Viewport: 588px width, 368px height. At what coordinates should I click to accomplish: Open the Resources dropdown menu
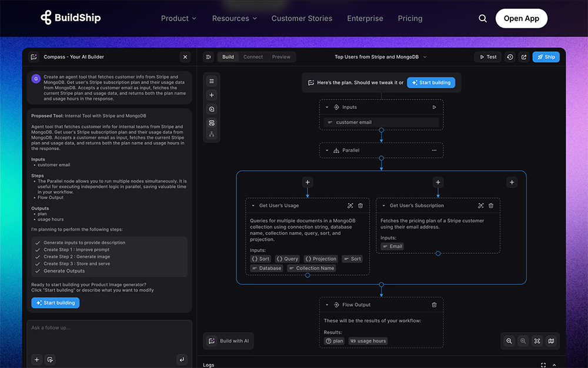coord(235,18)
